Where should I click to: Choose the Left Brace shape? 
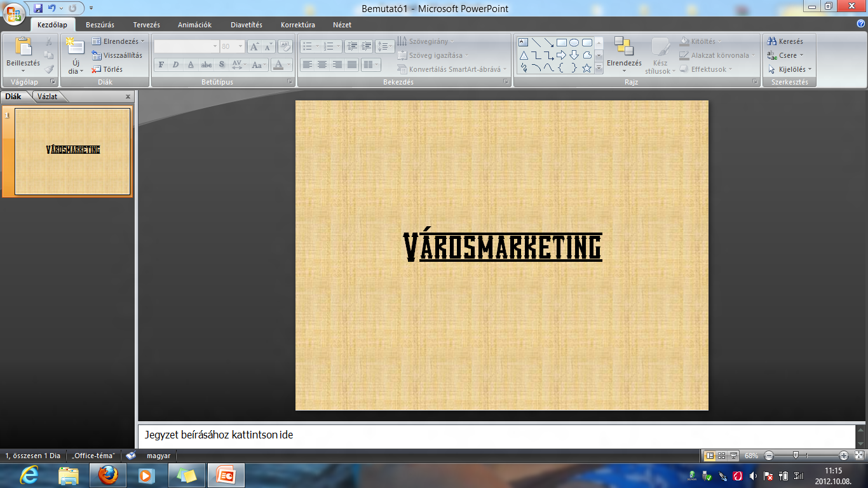click(x=562, y=68)
